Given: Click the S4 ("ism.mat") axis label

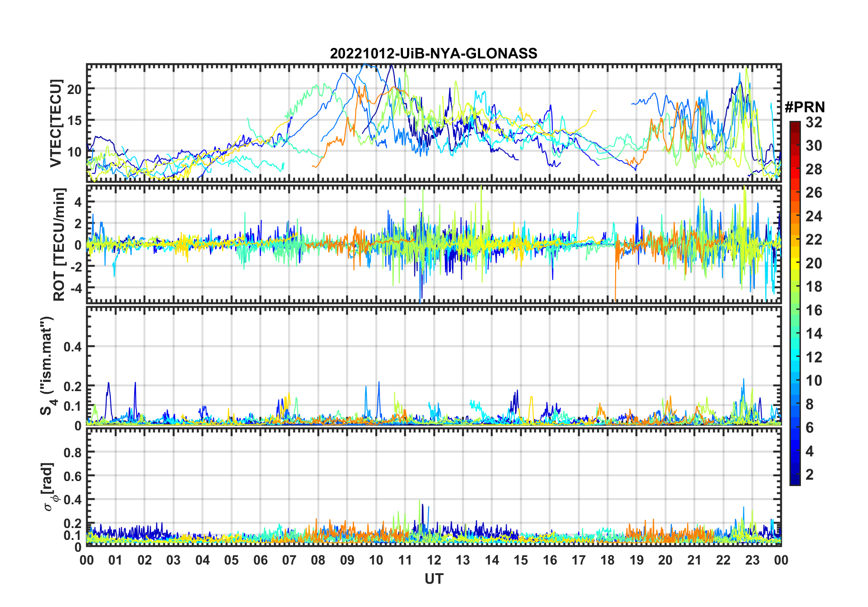Looking at the screenshot, I should coord(47,366).
